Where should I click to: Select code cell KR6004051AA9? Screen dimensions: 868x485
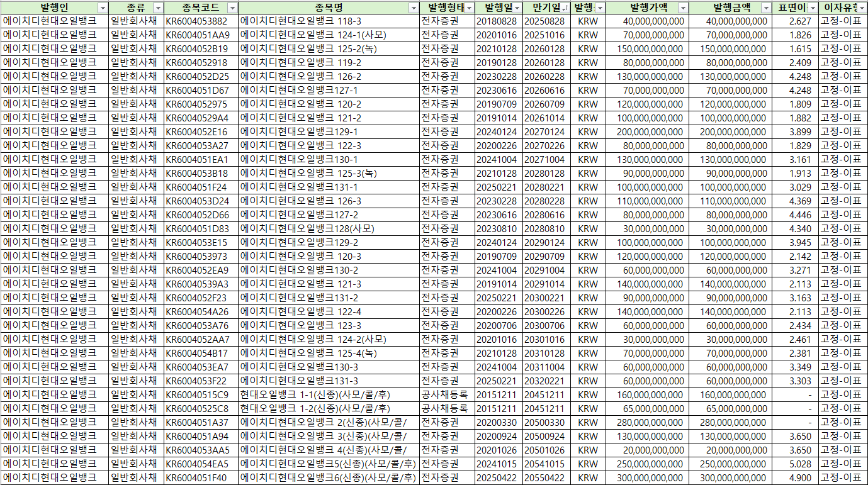(x=201, y=35)
